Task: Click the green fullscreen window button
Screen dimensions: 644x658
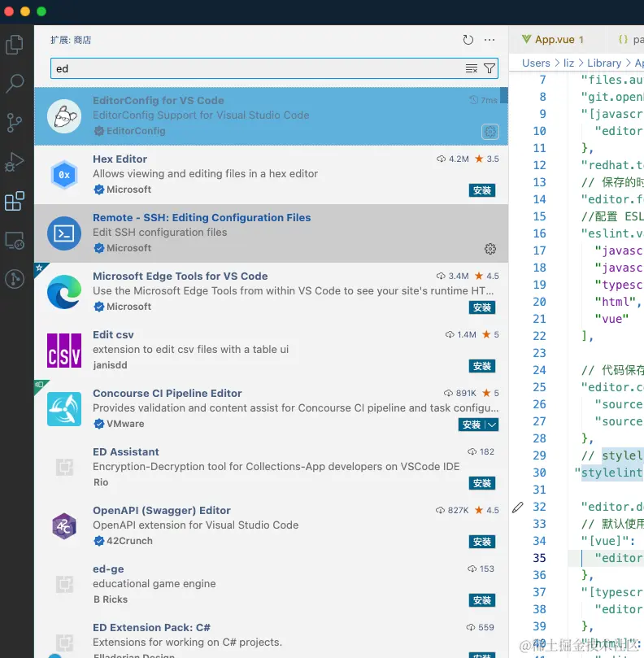Action: pos(41,11)
